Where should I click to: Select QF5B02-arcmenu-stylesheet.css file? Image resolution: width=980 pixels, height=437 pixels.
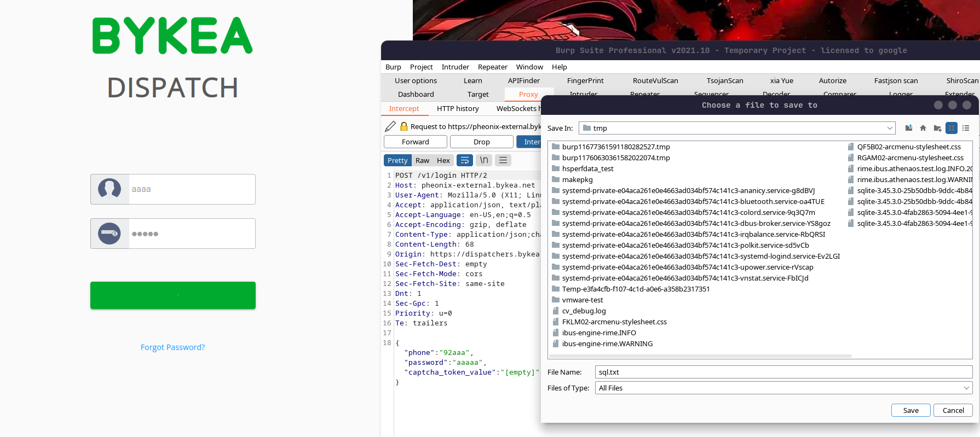point(904,147)
